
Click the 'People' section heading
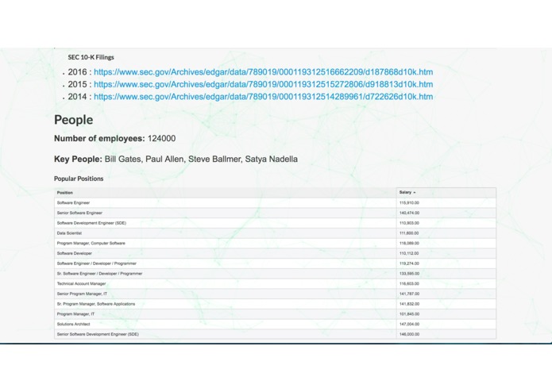pyautogui.click(x=74, y=121)
